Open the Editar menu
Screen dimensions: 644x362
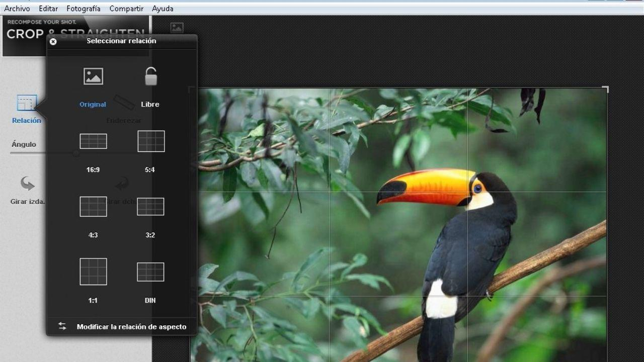tap(48, 9)
